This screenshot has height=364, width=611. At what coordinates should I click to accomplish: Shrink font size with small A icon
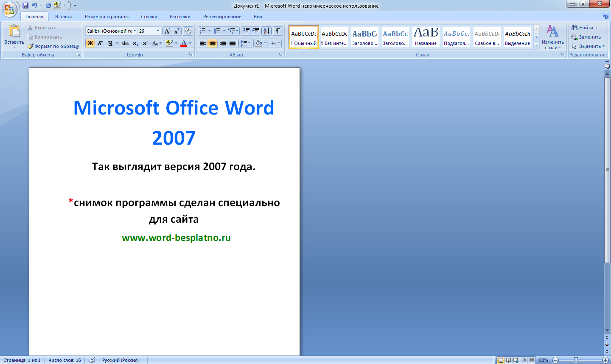pyautogui.click(x=177, y=31)
